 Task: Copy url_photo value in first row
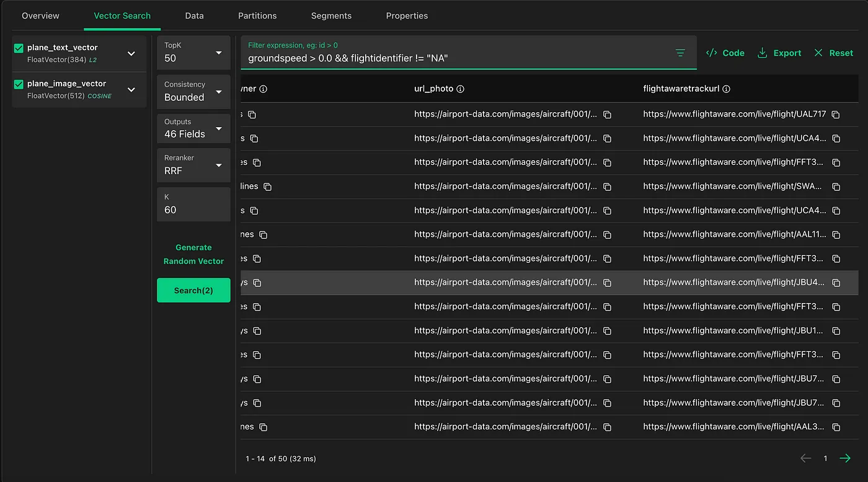(608, 115)
